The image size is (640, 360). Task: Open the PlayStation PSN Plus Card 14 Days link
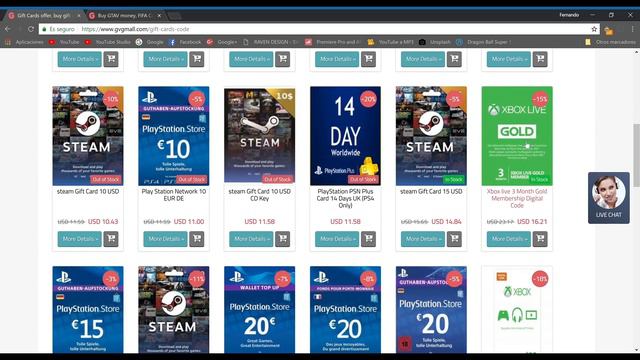[345, 198]
